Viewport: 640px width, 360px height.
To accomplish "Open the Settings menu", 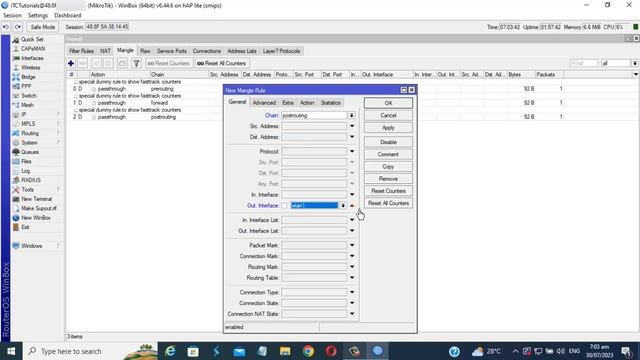I will click(x=38, y=16).
